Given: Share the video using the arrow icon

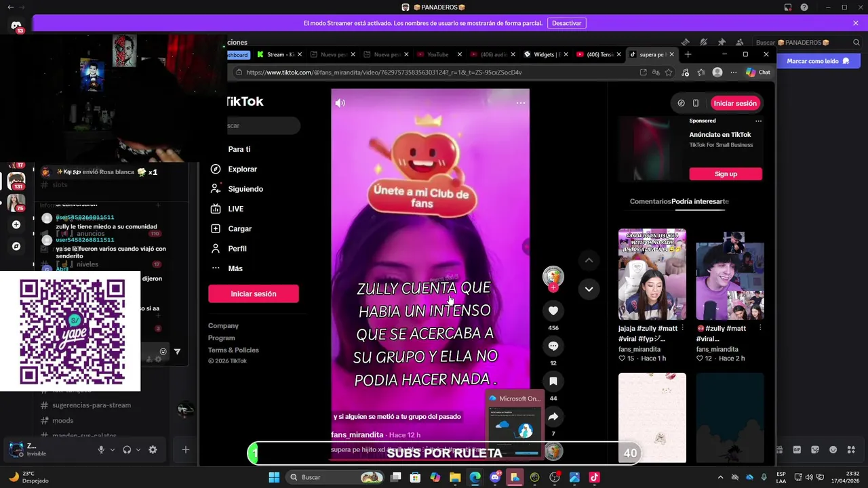Looking at the screenshot, I should pyautogui.click(x=553, y=416).
